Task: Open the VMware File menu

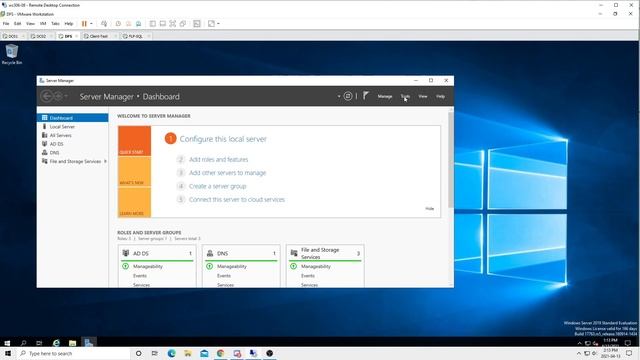Action: coord(6,24)
